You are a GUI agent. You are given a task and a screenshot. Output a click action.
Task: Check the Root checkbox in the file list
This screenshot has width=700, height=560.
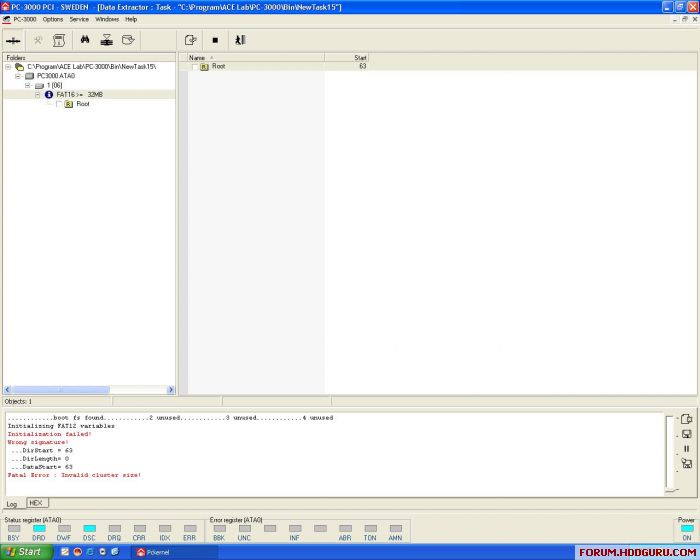195,67
